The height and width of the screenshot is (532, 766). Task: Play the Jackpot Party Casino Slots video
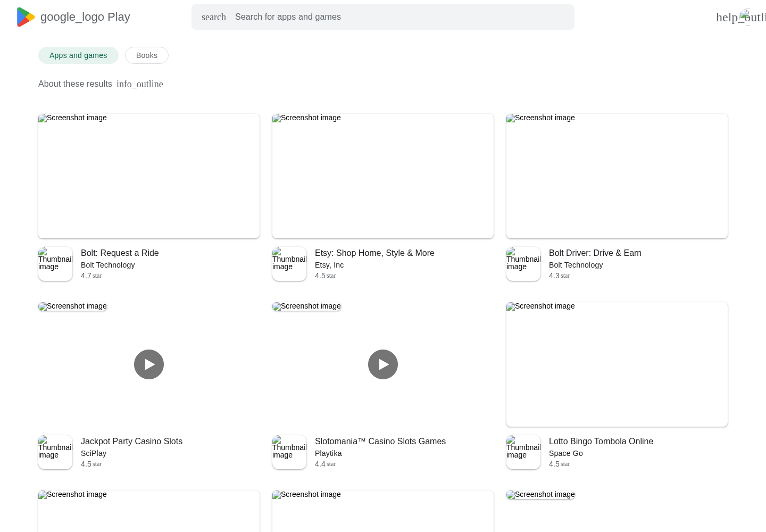[x=149, y=364]
